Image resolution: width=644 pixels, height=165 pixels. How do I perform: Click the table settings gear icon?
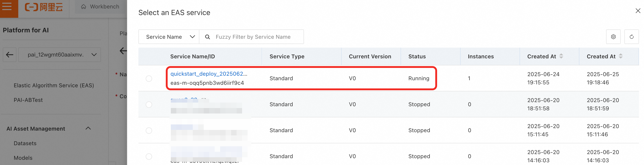tap(613, 37)
